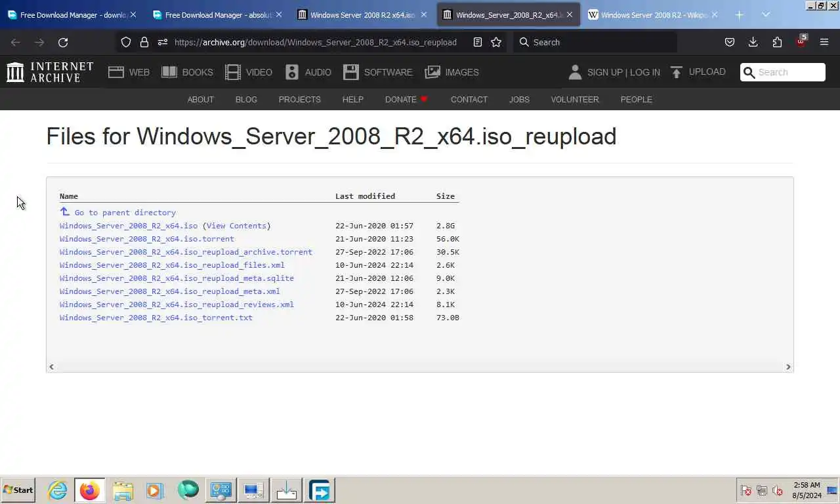Switch to Windows Server 2008 R2 x64.iso tab
Viewport: 840px width, 504px height.
click(x=363, y=14)
